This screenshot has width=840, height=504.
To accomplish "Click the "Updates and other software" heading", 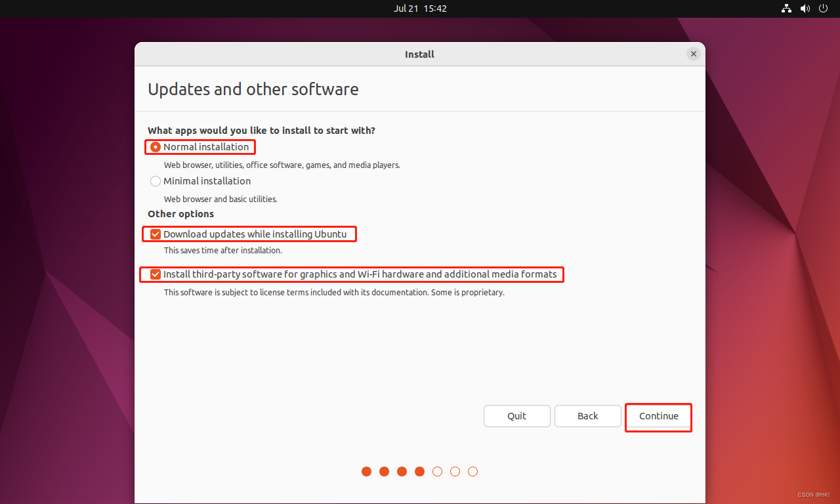I will [x=253, y=89].
